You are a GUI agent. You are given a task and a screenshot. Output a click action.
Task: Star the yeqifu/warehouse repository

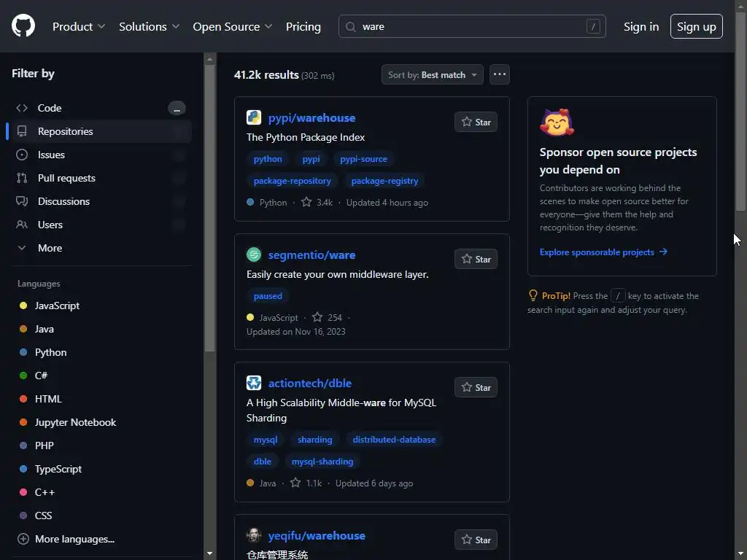tap(476, 540)
